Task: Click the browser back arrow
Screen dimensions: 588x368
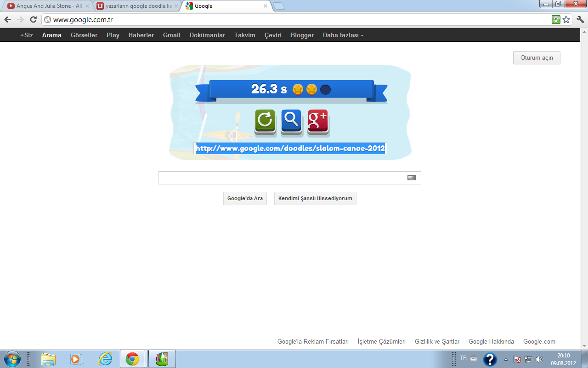Action: pyautogui.click(x=7, y=19)
